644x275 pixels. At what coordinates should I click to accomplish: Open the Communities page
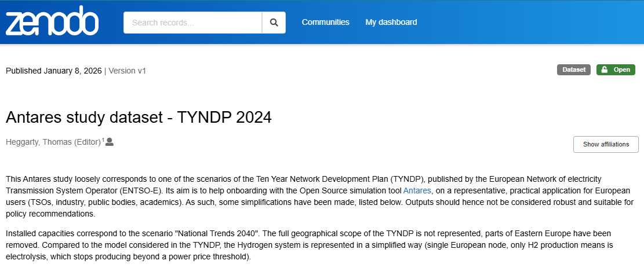coord(325,22)
